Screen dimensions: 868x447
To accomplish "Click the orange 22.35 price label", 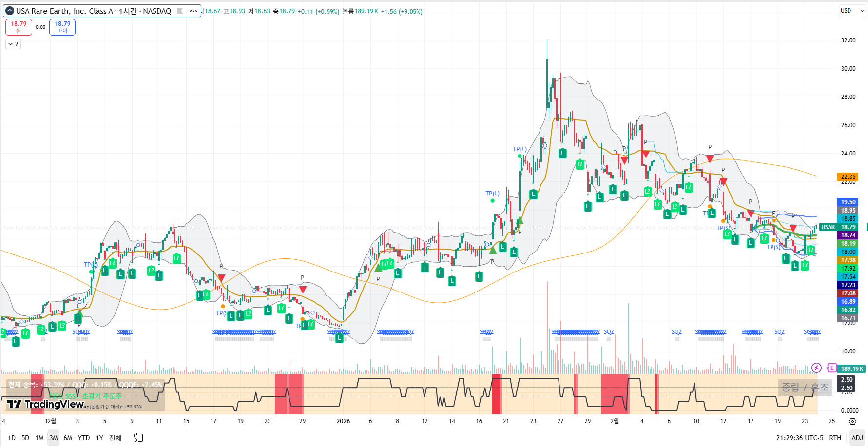I will 849,177.
